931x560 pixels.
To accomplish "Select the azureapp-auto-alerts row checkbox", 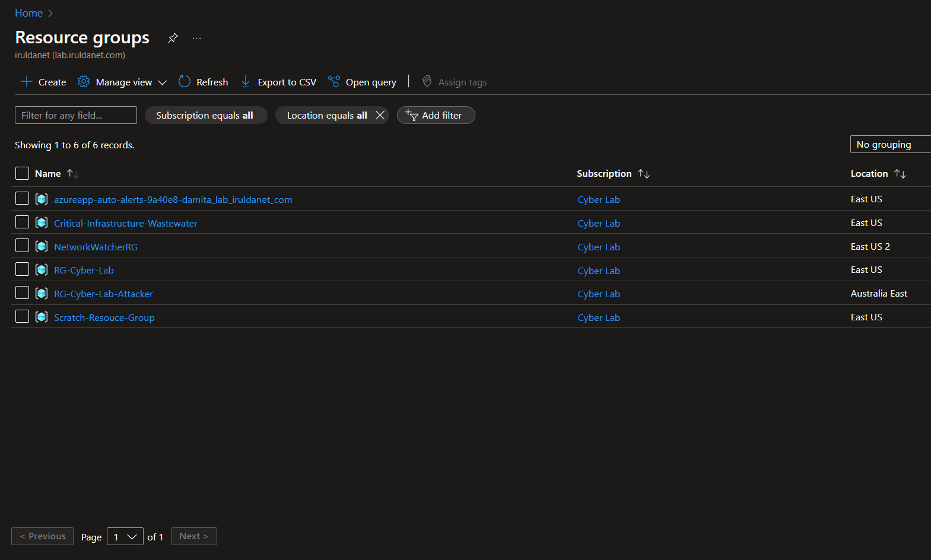I will coord(22,198).
